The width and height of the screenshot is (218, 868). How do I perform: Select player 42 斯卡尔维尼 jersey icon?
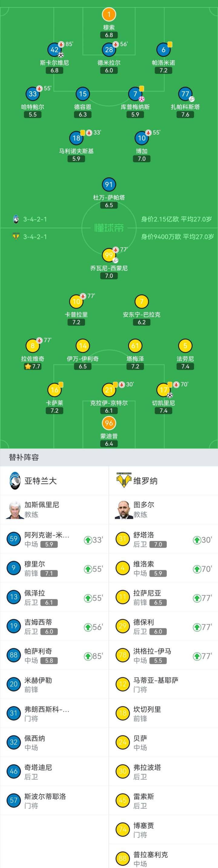click(54, 50)
